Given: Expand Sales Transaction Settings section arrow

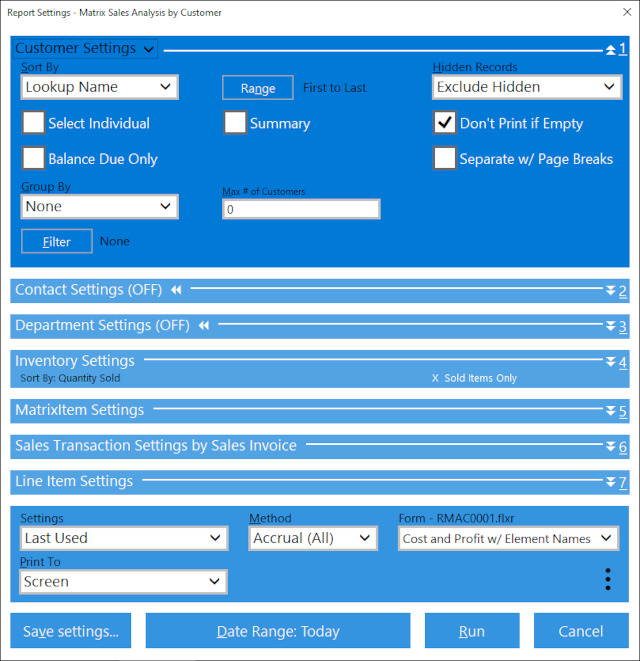Looking at the screenshot, I should [x=611, y=447].
